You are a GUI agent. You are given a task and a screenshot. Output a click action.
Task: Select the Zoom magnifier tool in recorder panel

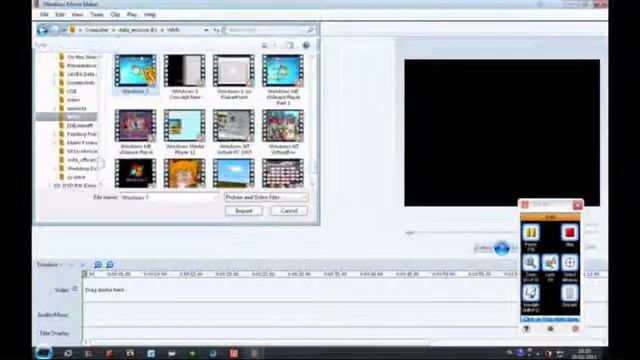point(531,263)
